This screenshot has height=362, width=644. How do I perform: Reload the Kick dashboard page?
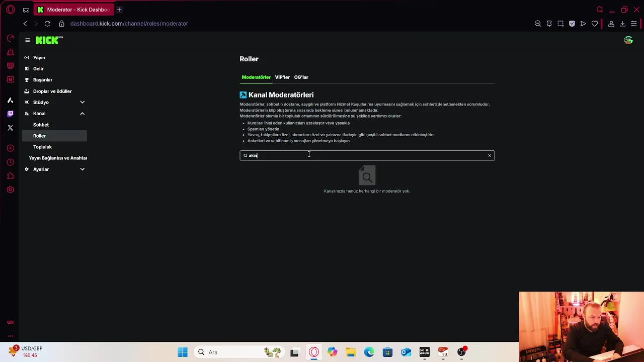point(47,24)
